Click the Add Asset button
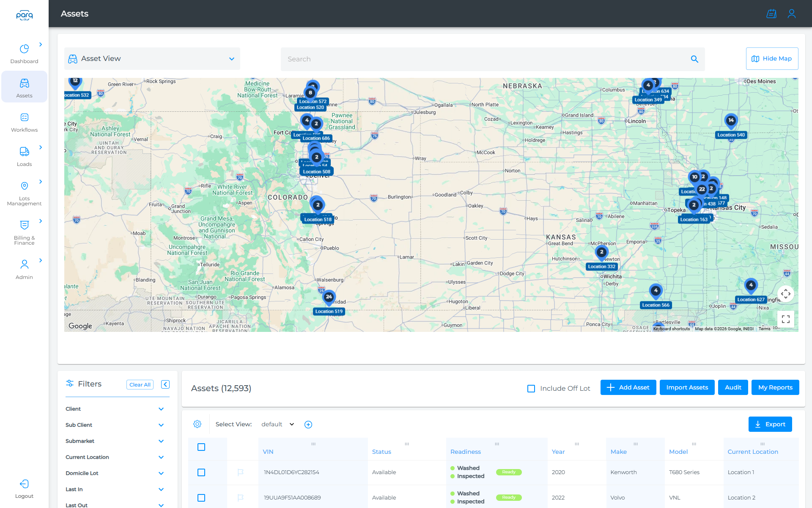812x508 pixels. pos(628,387)
